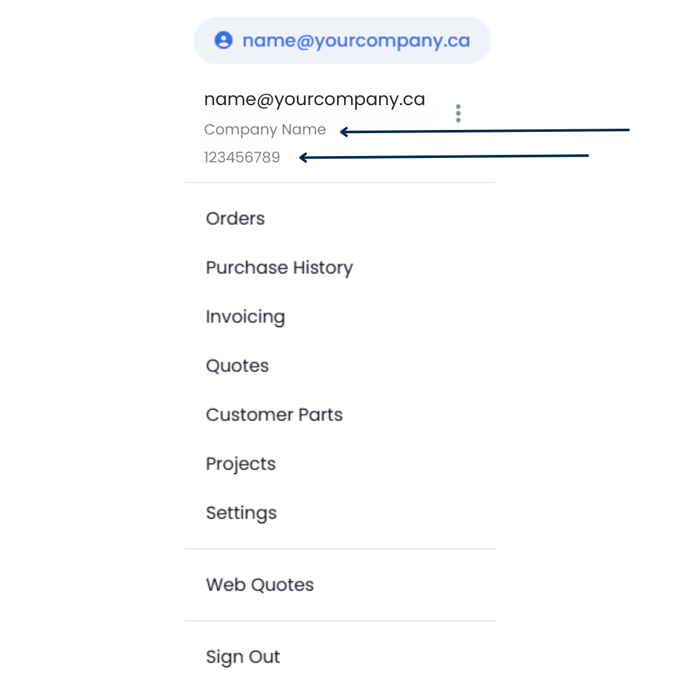Click the account number 123456789
688x688 pixels.
click(242, 157)
